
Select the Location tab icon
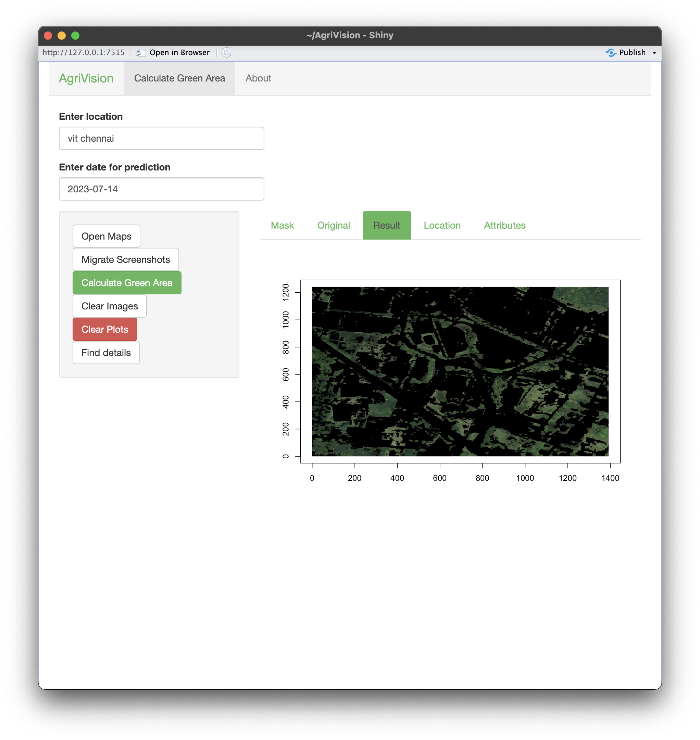441,225
